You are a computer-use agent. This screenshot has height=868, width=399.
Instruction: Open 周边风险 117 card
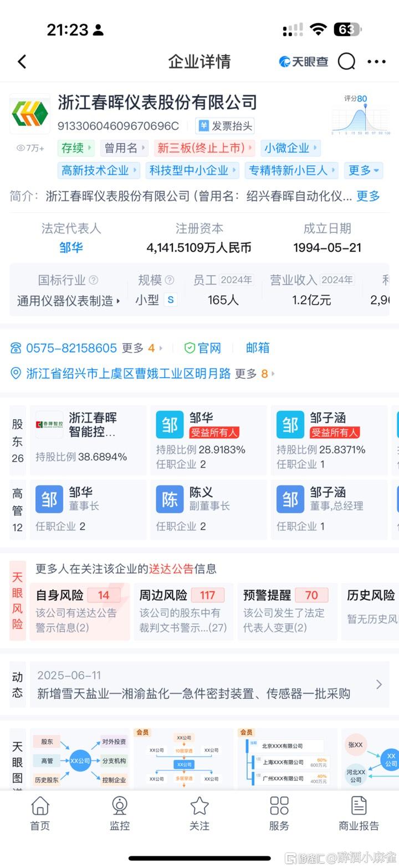pyautogui.click(x=183, y=612)
